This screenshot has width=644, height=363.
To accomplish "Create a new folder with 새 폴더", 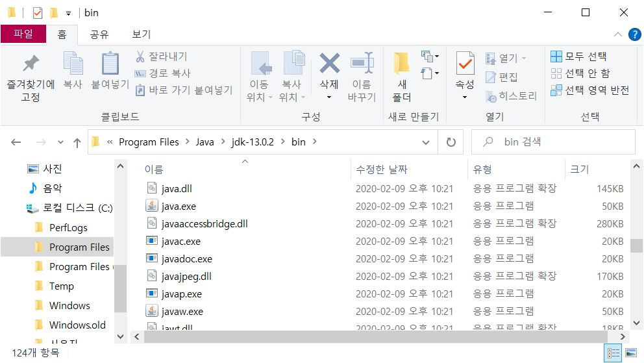I will click(x=402, y=78).
